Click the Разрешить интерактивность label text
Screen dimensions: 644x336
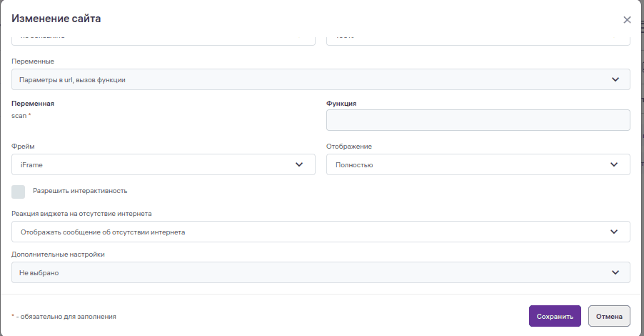(80, 191)
